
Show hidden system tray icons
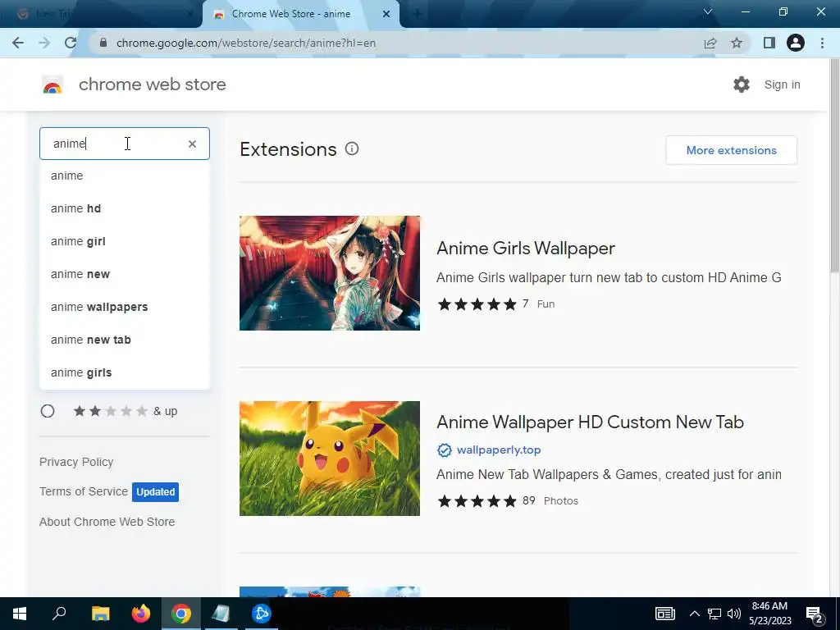click(694, 614)
